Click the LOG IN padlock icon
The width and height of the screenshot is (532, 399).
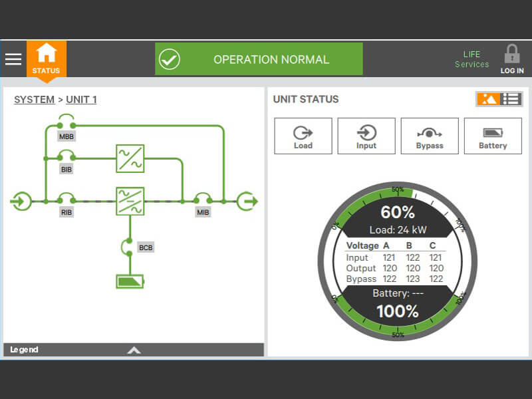[512, 55]
